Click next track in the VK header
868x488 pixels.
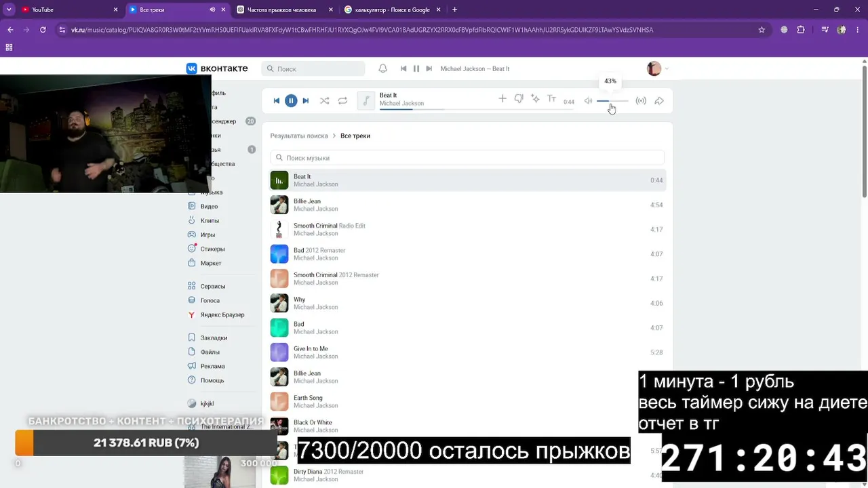pyautogui.click(x=429, y=68)
